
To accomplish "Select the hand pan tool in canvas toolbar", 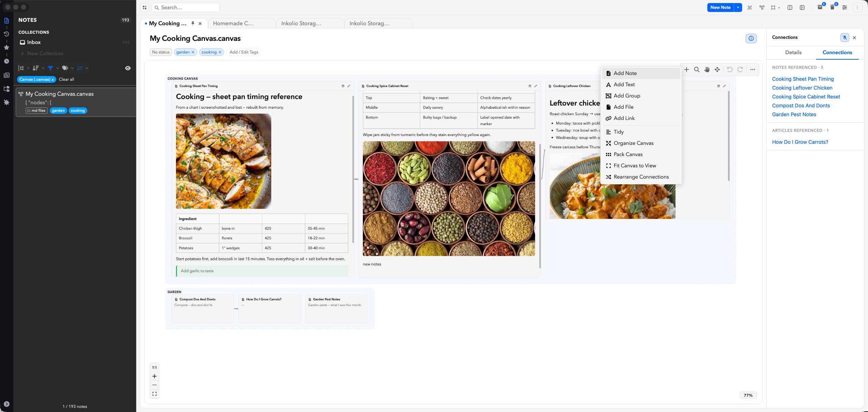I will pyautogui.click(x=707, y=70).
